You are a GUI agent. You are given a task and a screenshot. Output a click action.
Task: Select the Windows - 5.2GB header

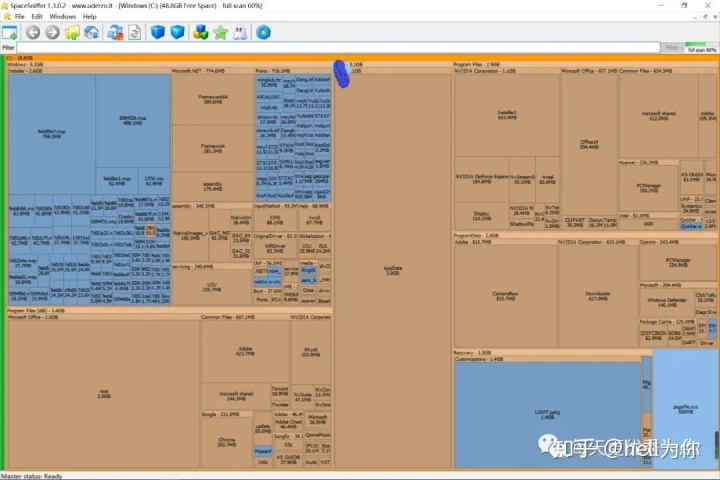tap(169, 64)
